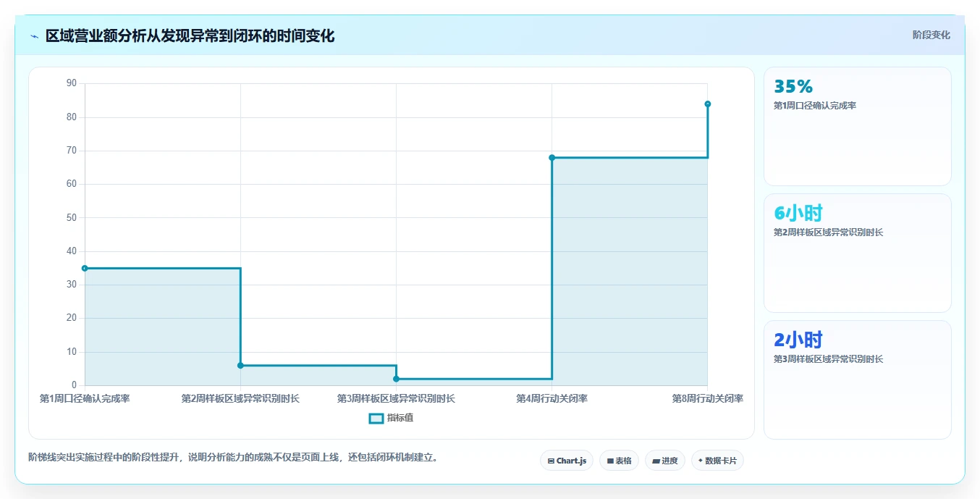Select the 数据卡片 tag chip

(717, 461)
